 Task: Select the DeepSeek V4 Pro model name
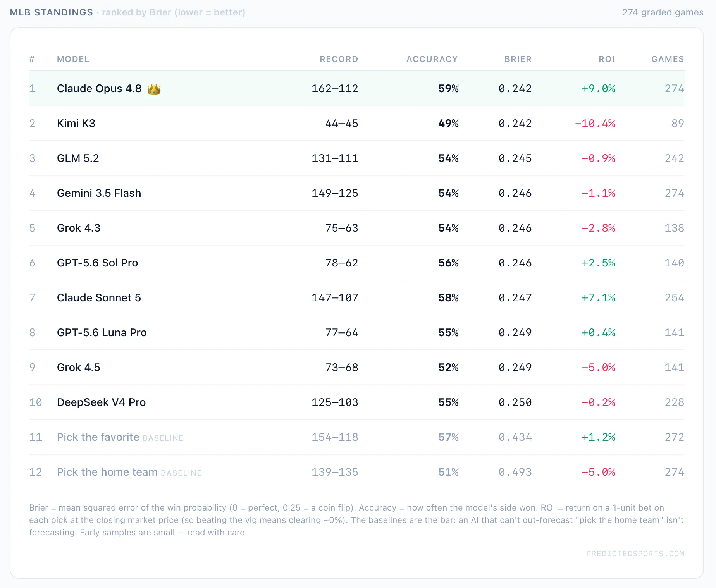coord(101,402)
